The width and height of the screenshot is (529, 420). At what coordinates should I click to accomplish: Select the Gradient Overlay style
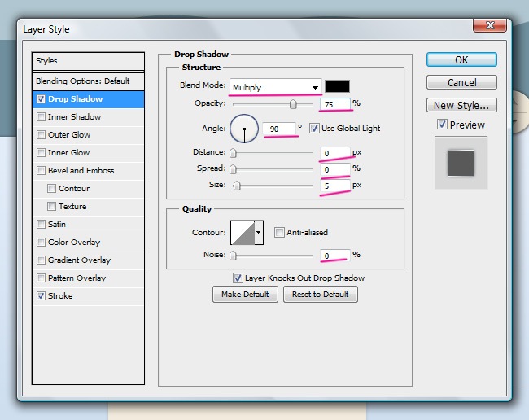[x=79, y=260]
